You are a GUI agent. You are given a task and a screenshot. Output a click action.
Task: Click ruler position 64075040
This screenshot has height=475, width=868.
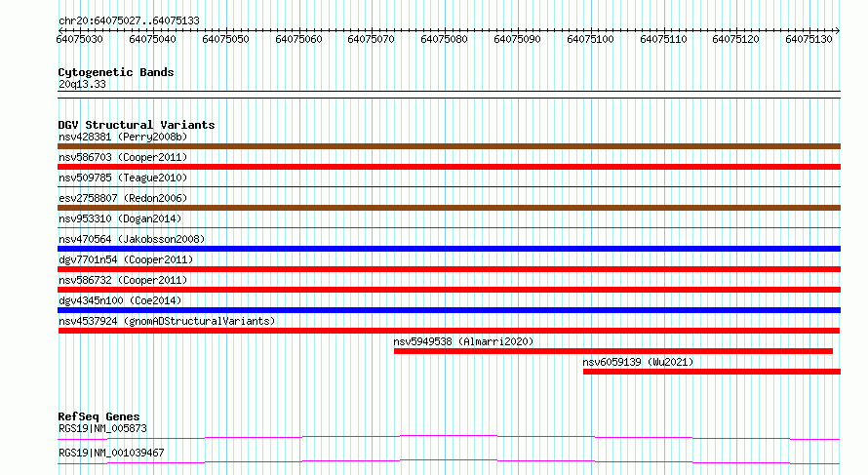[x=152, y=39]
